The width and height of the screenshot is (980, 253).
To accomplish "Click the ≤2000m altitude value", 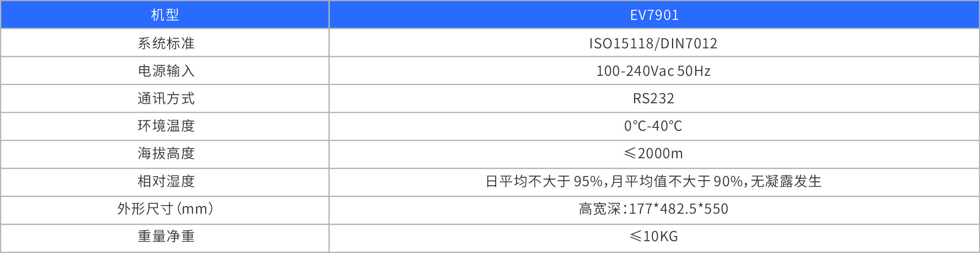I will click(x=653, y=153).
